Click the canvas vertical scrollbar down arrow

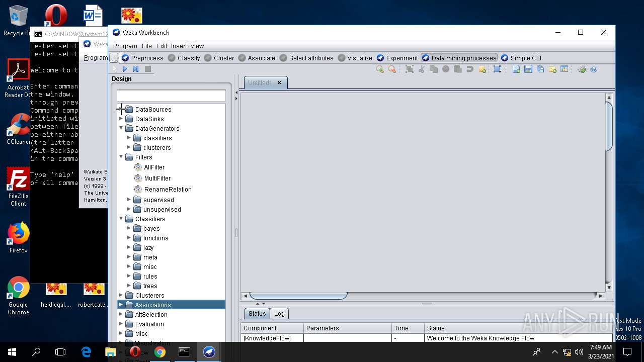(x=609, y=288)
